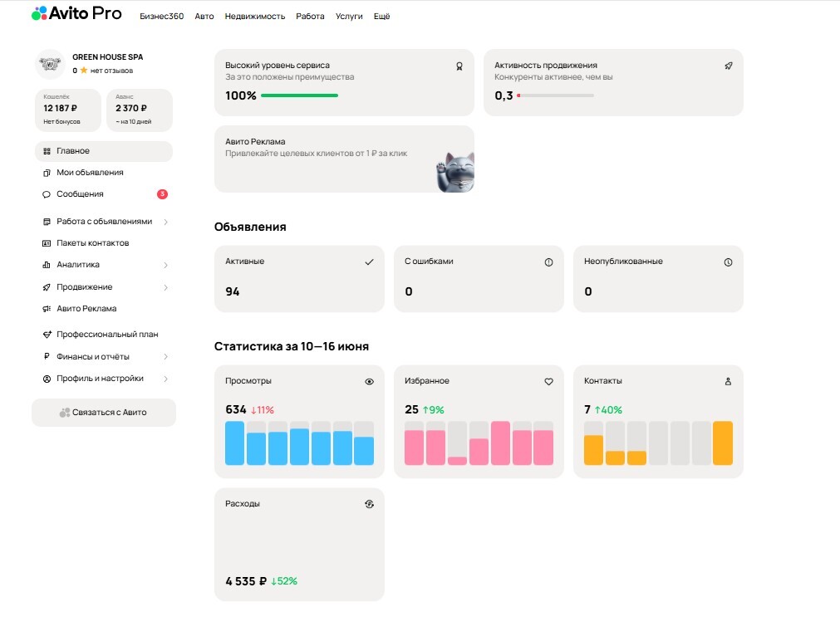Click the Просмотры value 634
This screenshot has height=631, width=840.
[236, 410]
